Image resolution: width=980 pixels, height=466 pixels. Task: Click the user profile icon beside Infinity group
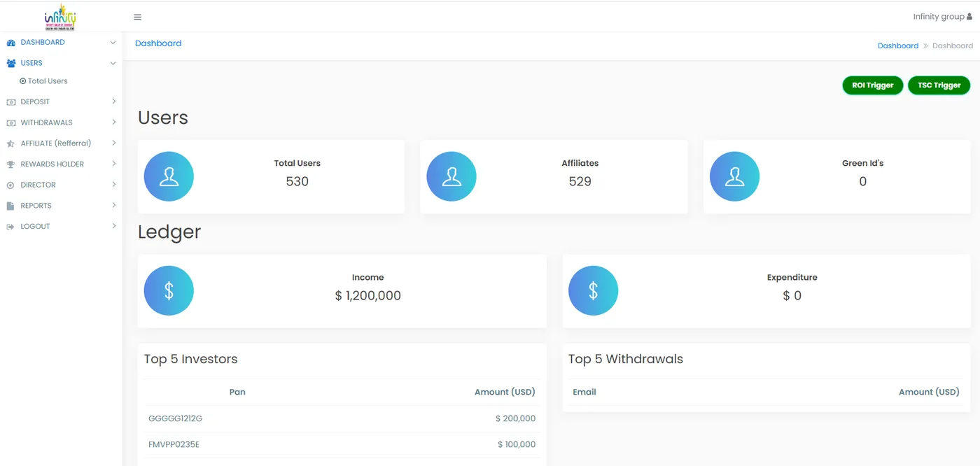[x=969, y=17]
